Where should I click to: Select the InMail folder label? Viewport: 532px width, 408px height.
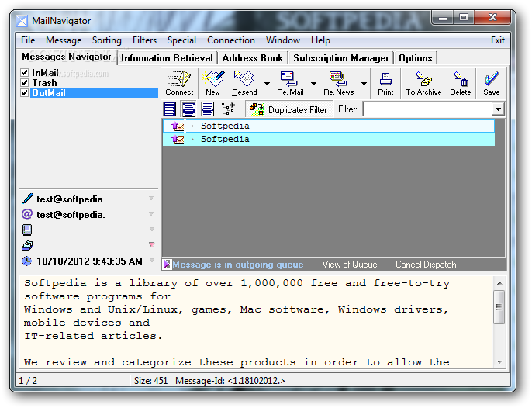[x=45, y=73]
